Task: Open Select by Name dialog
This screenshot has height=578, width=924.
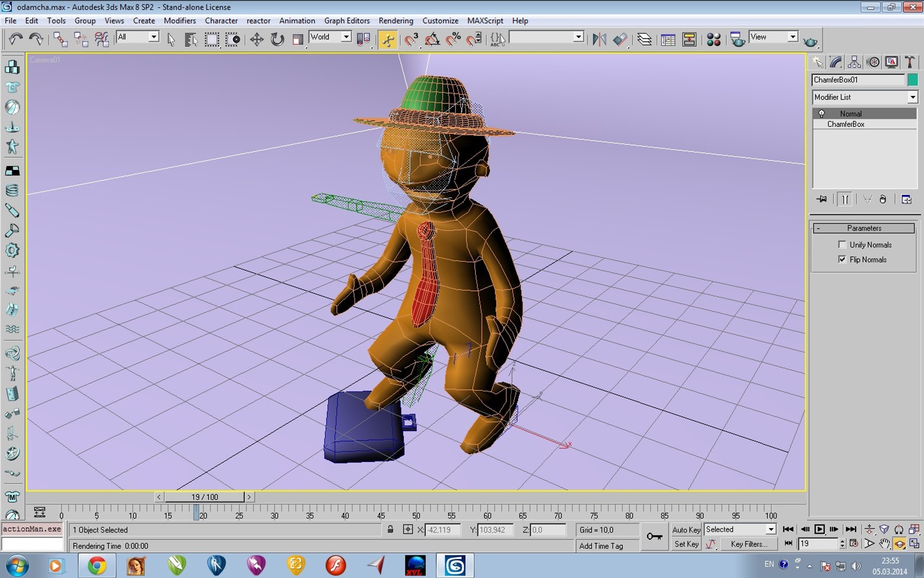Action: (191, 39)
